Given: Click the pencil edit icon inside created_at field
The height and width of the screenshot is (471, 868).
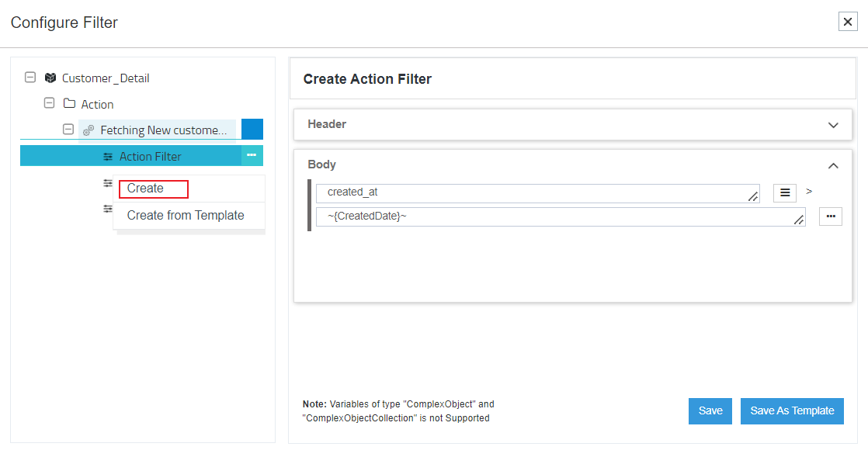Looking at the screenshot, I should [x=752, y=197].
